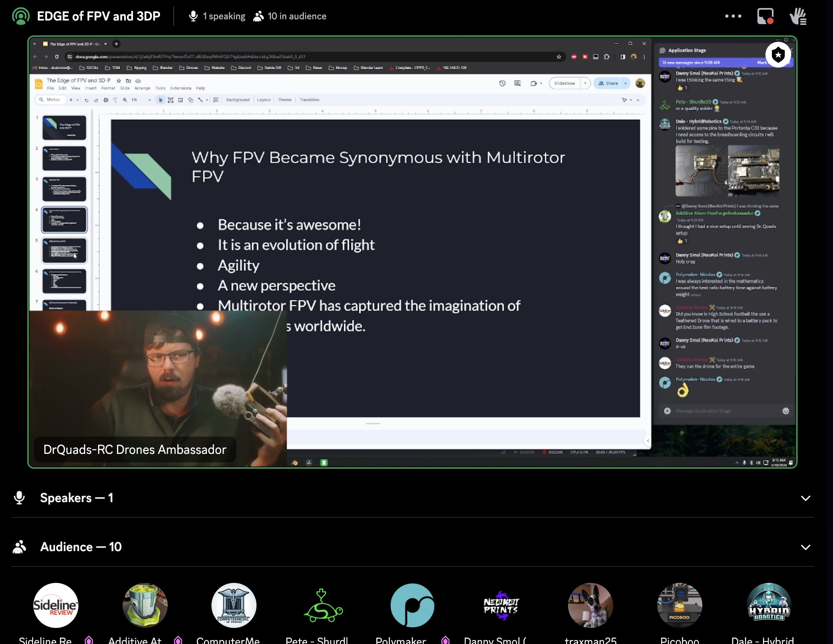The width and height of the screenshot is (833, 644).
Task: Open the comments history icon in Slides
Action: point(517,83)
